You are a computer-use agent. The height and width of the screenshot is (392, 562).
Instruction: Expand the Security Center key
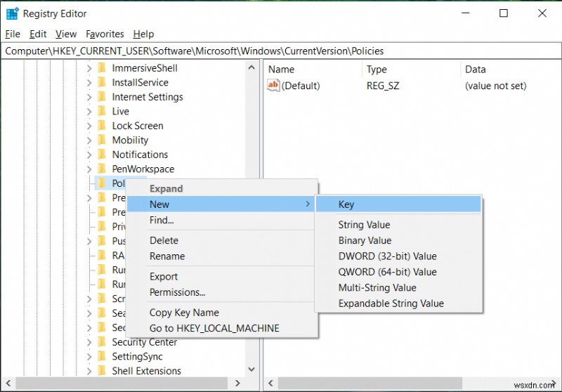click(x=89, y=342)
